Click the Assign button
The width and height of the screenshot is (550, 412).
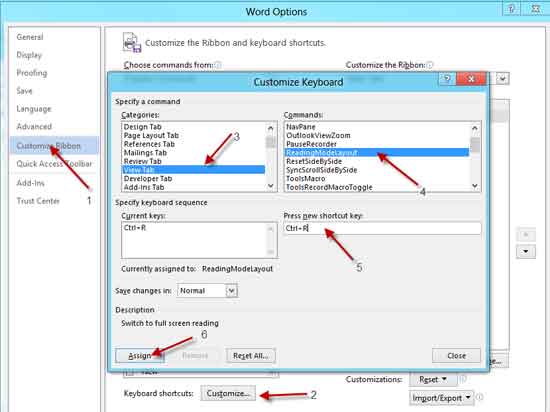(x=140, y=356)
